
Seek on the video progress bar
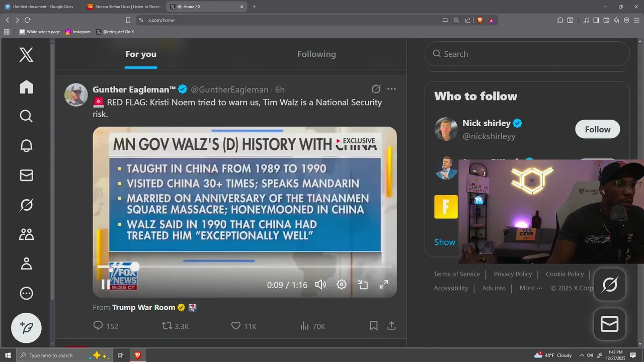pos(245,266)
